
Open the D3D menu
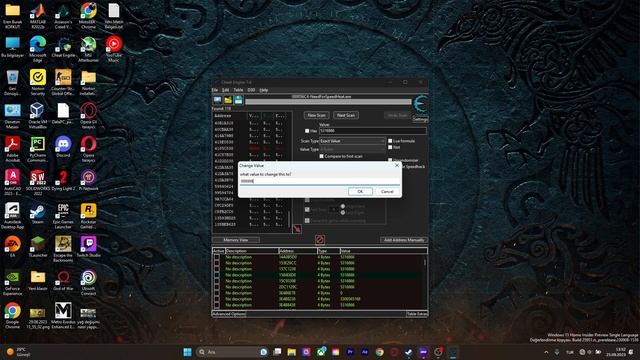click(251, 90)
